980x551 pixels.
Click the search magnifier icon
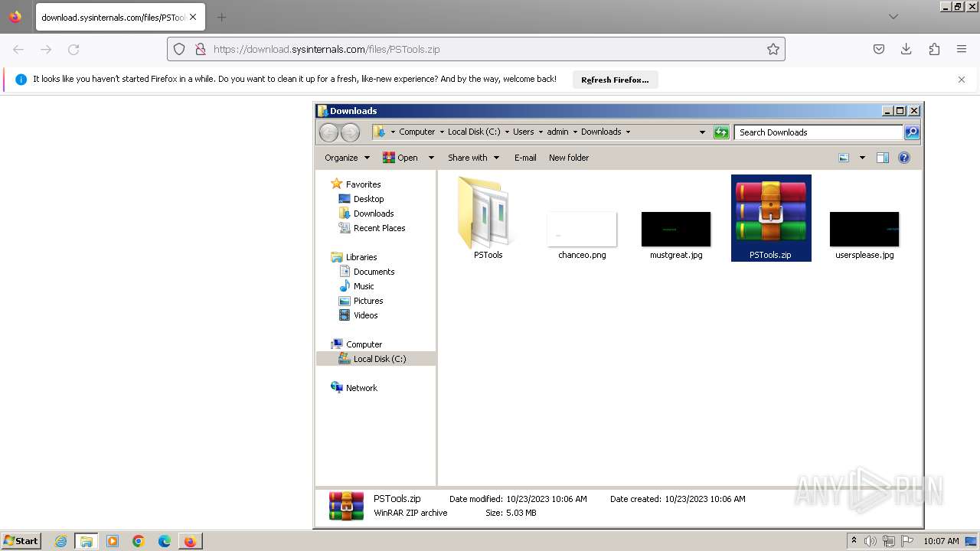coord(912,132)
